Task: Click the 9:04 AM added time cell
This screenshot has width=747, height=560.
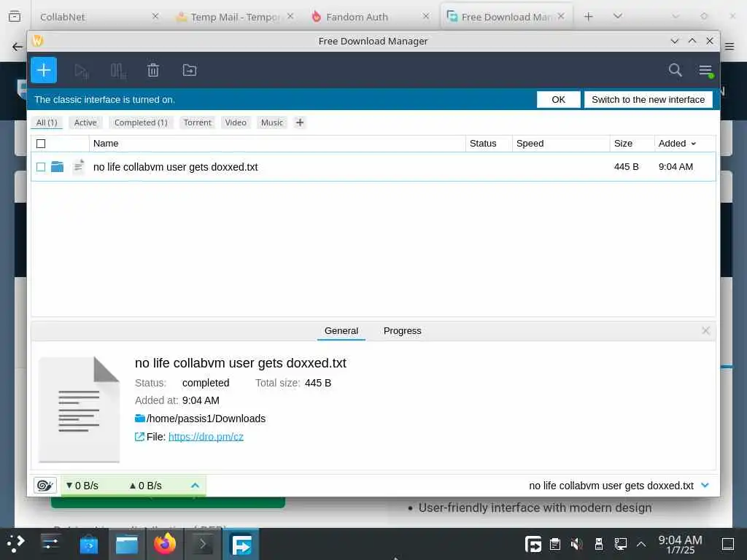Action: pyautogui.click(x=676, y=167)
